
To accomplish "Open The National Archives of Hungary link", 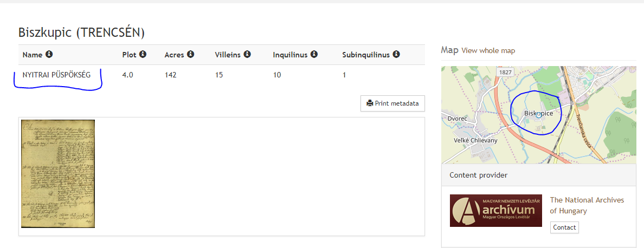I will point(587,205).
